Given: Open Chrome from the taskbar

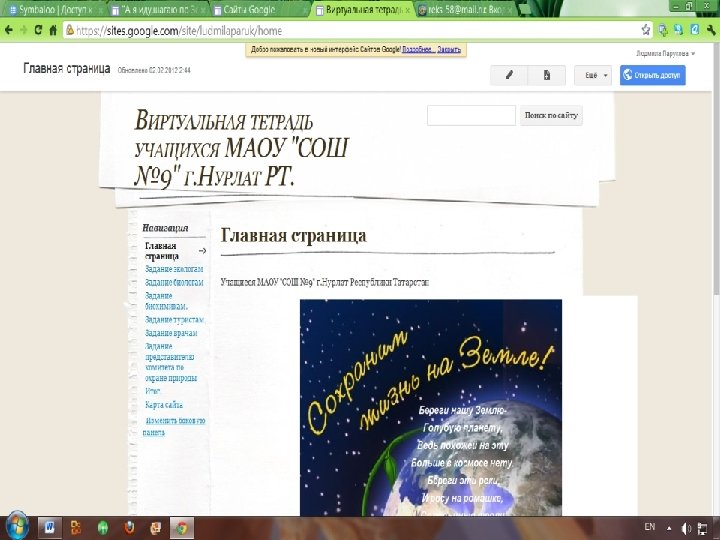Looking at the screenshot, I should coord(182,528).
